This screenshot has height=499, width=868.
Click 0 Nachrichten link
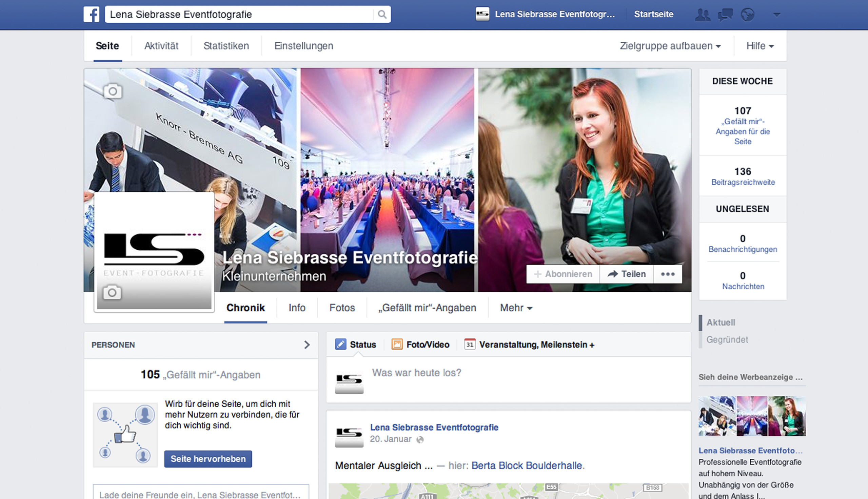[743, 281]
